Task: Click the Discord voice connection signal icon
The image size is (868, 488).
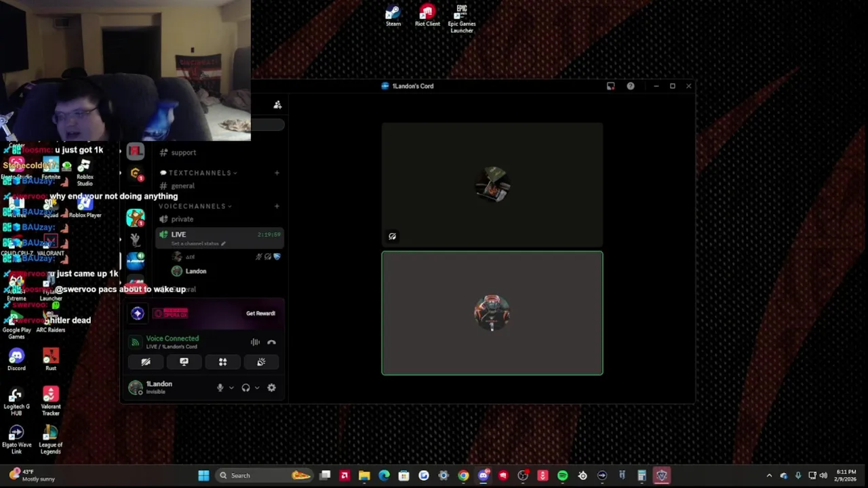Action: 135,342
